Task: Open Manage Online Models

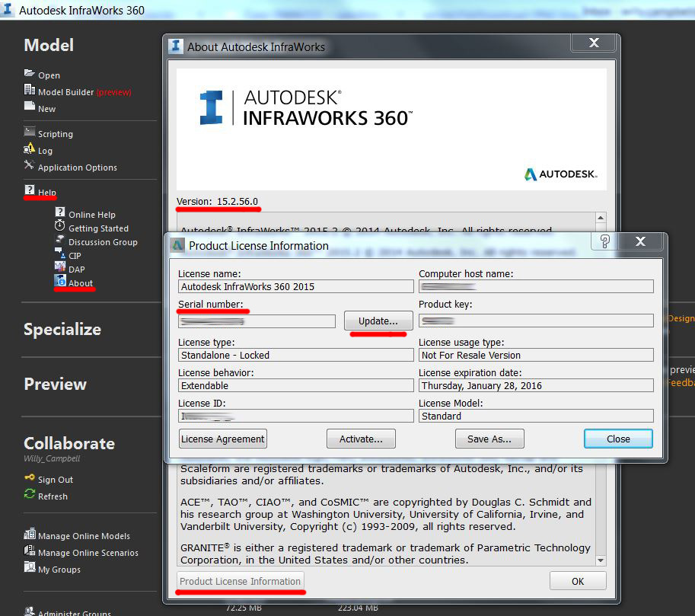Action: pos(84,536)
